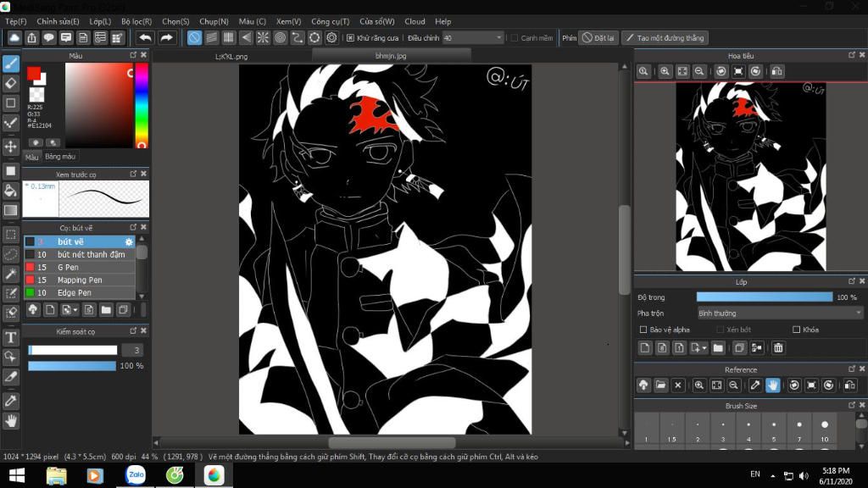Switch to the L;K'KL.png tab
The height and width of the screenshot is (488, 868).
point(231,57)
